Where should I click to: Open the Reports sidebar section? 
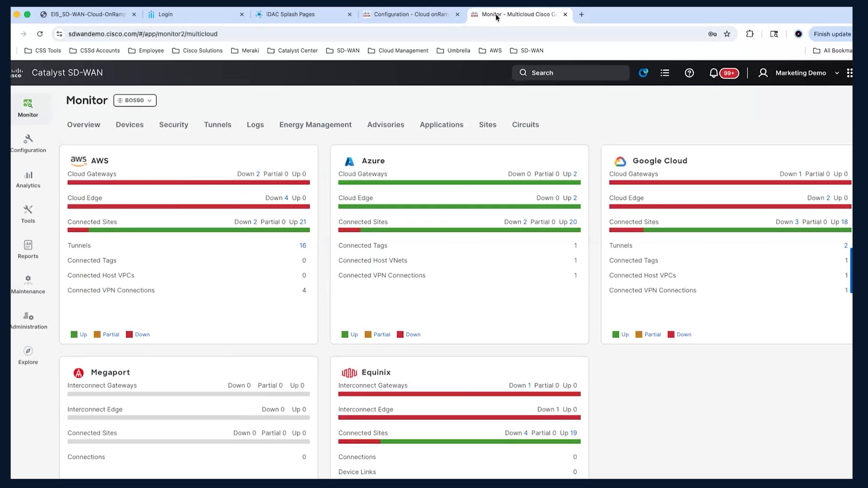click(28, 250)
